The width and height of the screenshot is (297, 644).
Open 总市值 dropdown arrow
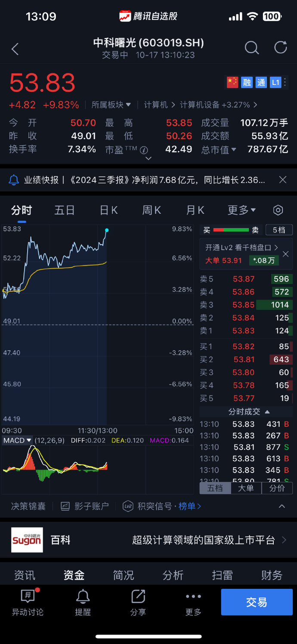pos(234,150)
